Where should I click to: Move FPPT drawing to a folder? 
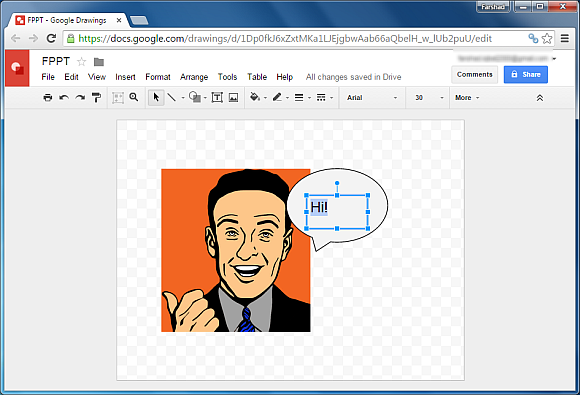pyautogui.click(x=99, y=62)
